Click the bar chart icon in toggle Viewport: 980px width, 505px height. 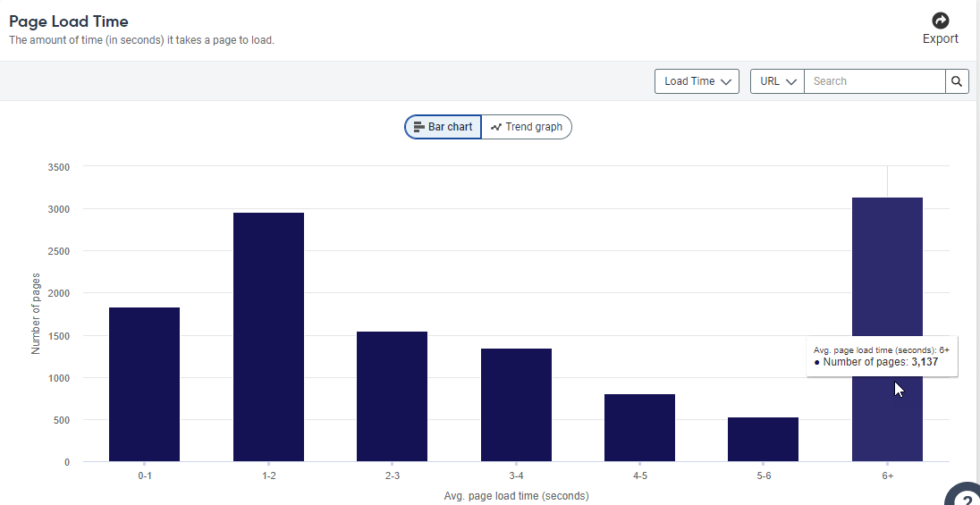[418, 127]
